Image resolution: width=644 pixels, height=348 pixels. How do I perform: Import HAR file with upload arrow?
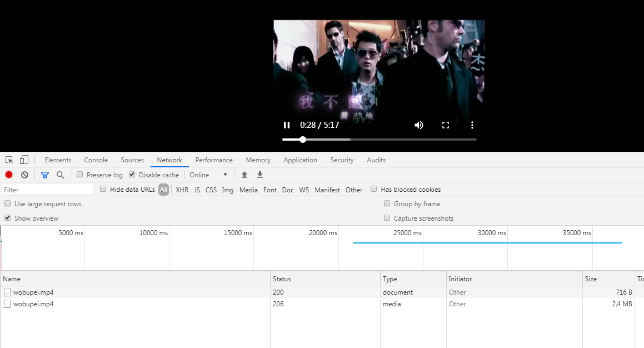pyautogui.click(x=244, y=175)
